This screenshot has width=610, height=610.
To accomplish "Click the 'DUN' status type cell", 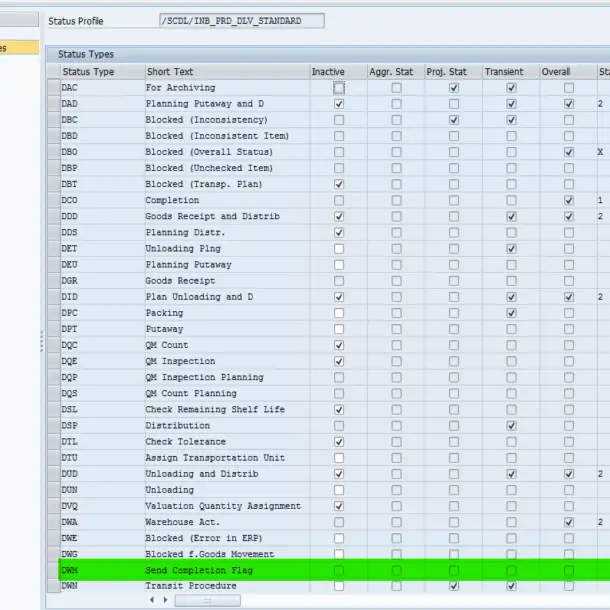I will coord(103,490).
